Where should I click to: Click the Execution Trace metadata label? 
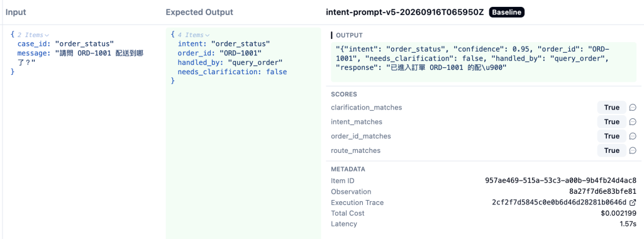[357, 203]
